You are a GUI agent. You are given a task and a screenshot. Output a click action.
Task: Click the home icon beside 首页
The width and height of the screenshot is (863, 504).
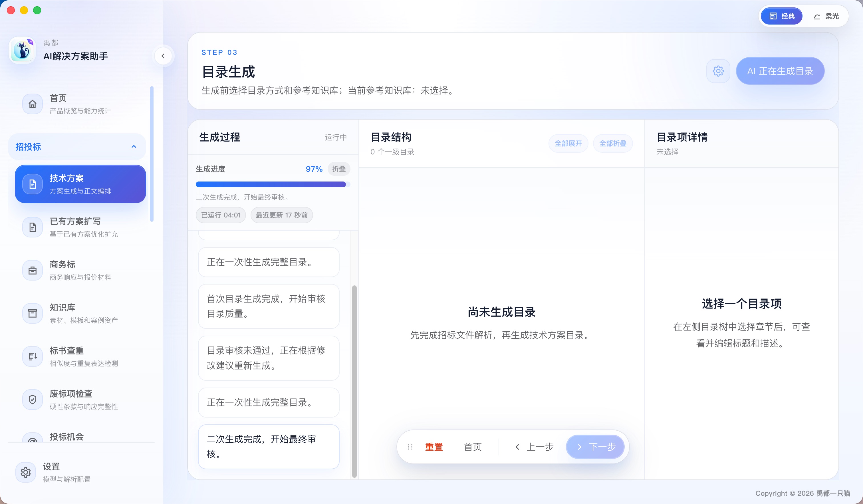point(33,104)
